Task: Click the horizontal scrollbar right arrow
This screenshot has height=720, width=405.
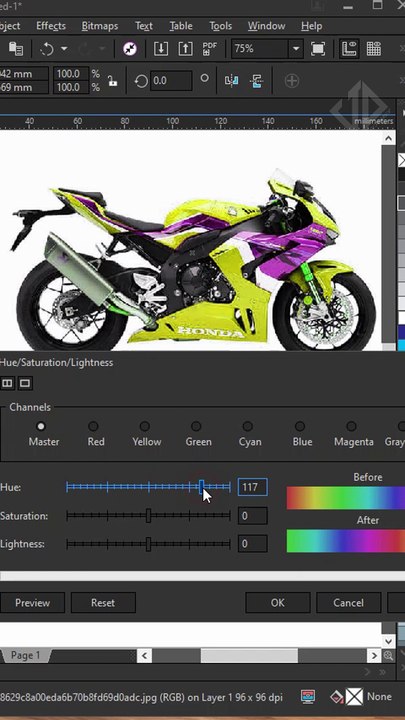Action: (x=375, y=655)
